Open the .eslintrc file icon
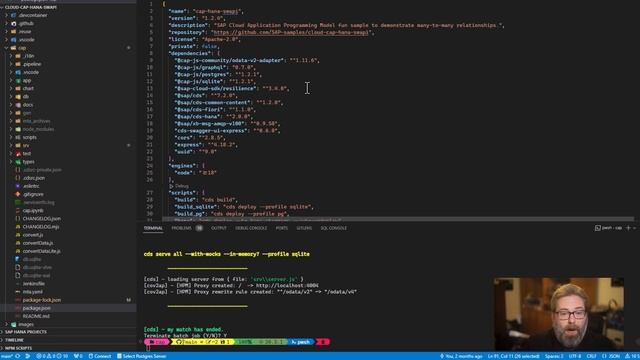This screenshot has height=360, width=640. click(x=18, y=186)
